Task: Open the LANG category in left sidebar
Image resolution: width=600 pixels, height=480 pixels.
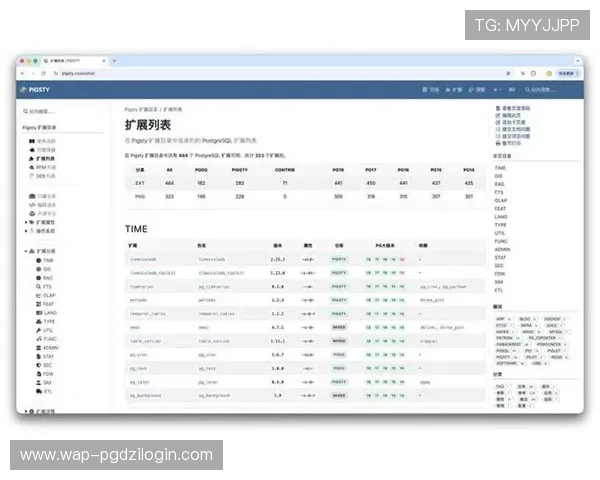Action: [50, 313]
